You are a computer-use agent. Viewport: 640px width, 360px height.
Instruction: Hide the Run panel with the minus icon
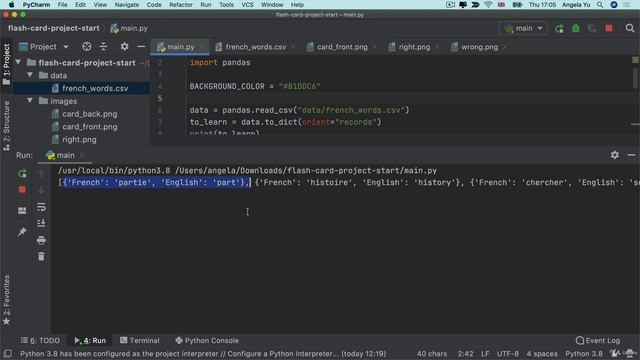[631, 155]
